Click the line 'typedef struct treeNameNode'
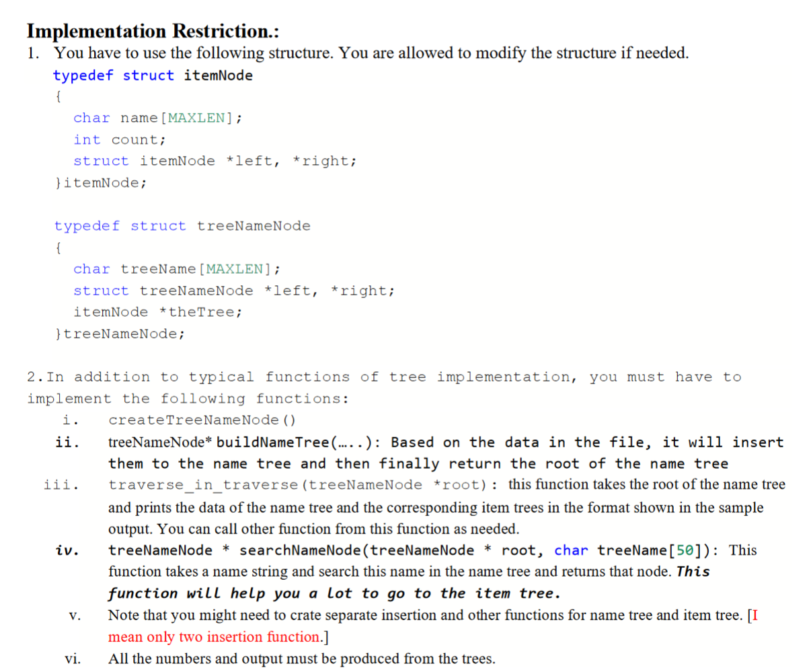The height and width of the screenshot is (672, 811). click(182, 226)
